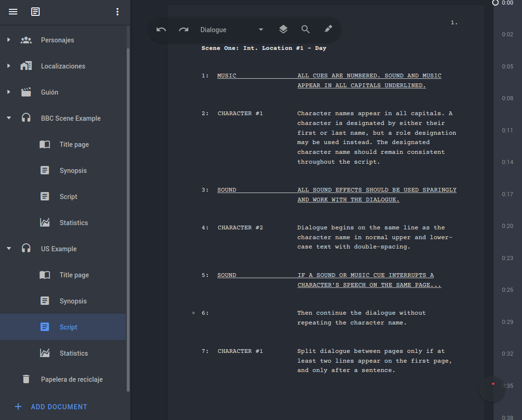Click the plus icon beside ADD DOCUMENT
The height and width of the screenshot is (420, 522).
[x=18, y=406]
